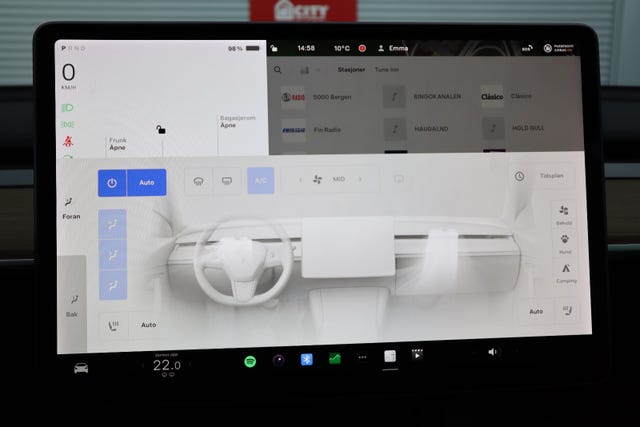640x427 pixels.
Task: Open the radio app icon in dock
Action: [x=390, y=356]
